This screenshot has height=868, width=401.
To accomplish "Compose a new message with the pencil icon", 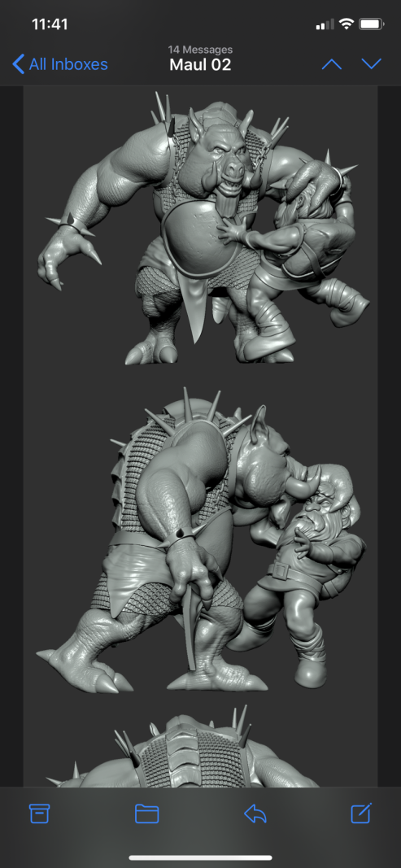I will 361,813.
